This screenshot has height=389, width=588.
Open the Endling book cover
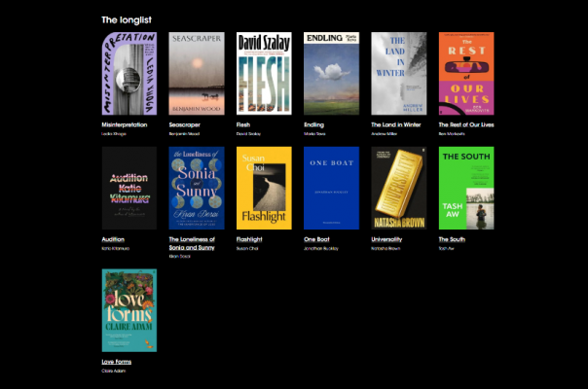click(x=332, y=74)
